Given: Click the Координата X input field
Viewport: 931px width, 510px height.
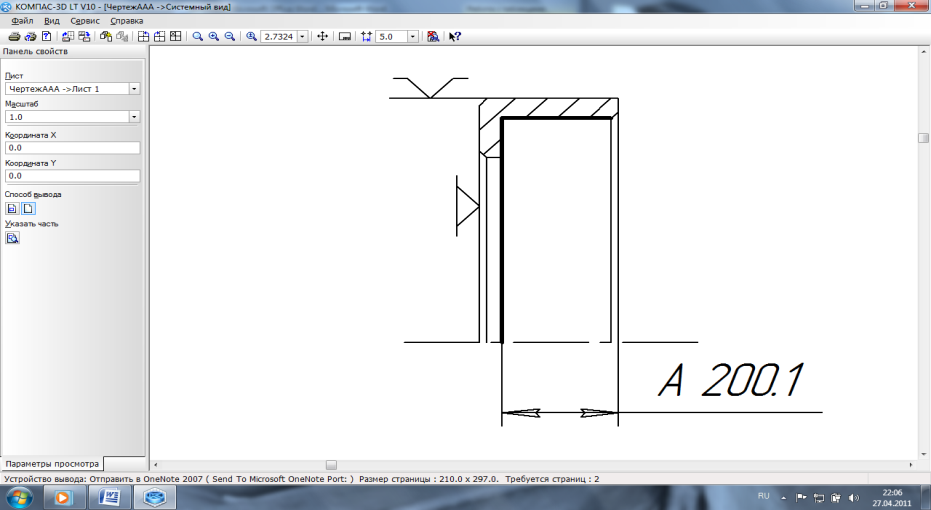Looking at the screenshot, I should (72, 148).
